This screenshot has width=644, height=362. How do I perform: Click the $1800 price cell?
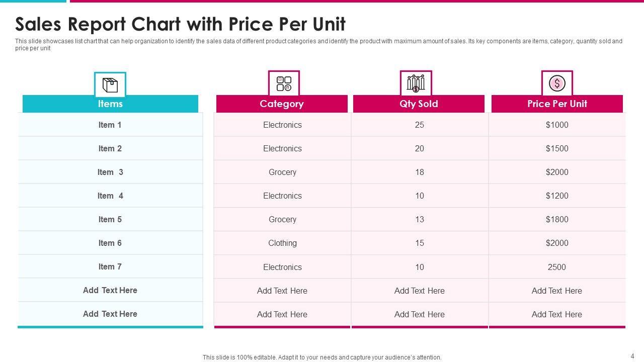pyautogui.click(x=557, y=219)
